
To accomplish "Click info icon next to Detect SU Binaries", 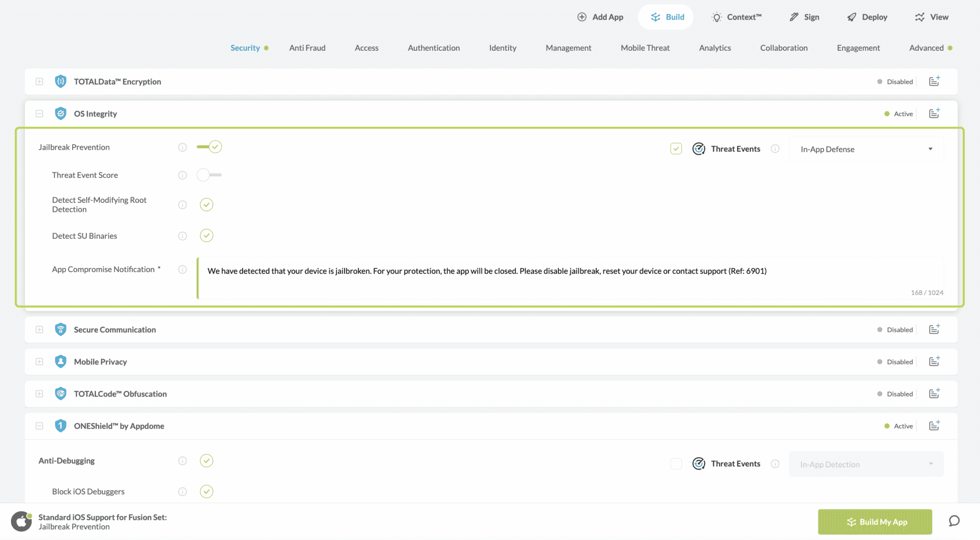I will click(x=182, y=236).
